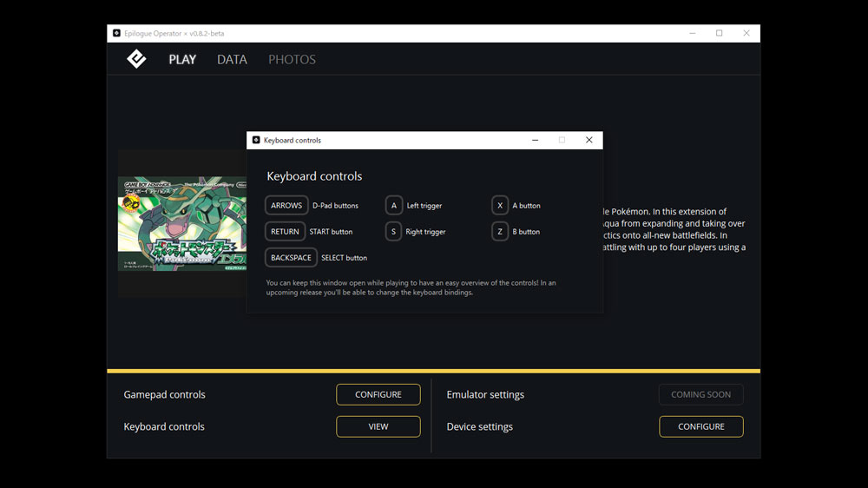
Task: Click the S key Right trigger badge
Action: (394, 232)
